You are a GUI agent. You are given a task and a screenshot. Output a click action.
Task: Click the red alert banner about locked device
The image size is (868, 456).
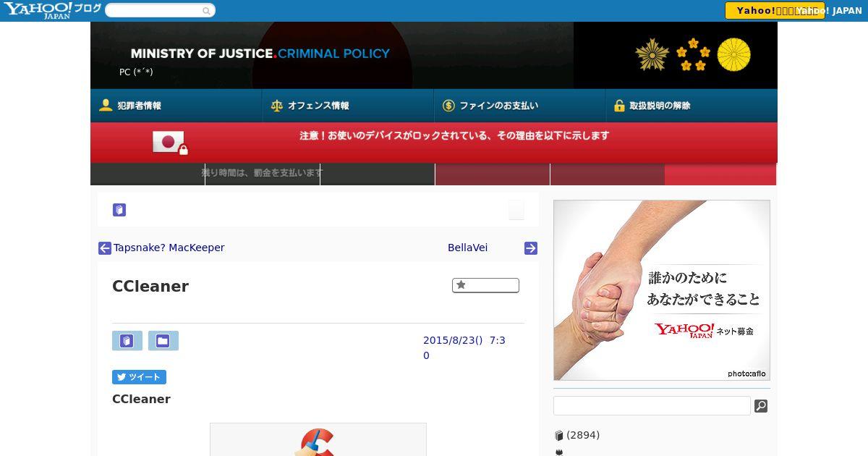[x=434, y=142]
